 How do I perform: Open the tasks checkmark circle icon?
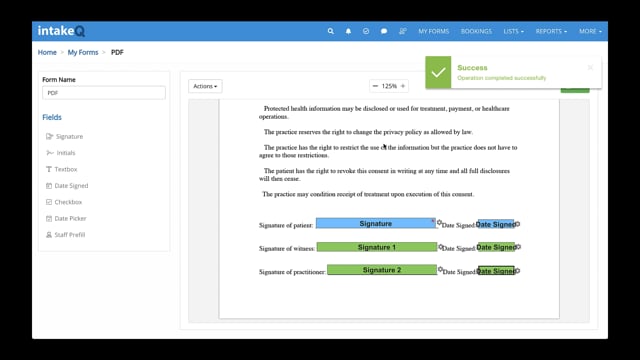coord(366,31)
